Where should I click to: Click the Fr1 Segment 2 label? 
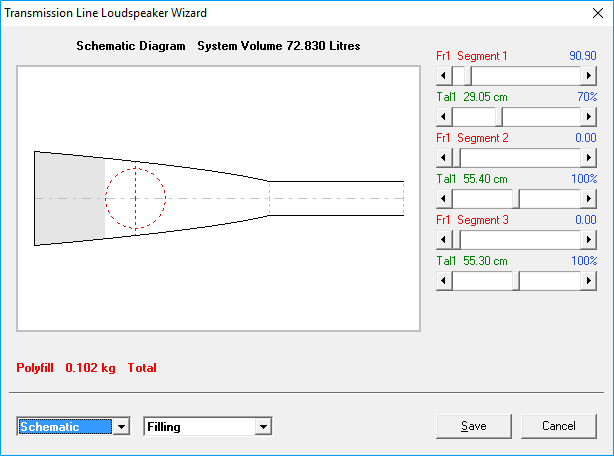472,138
